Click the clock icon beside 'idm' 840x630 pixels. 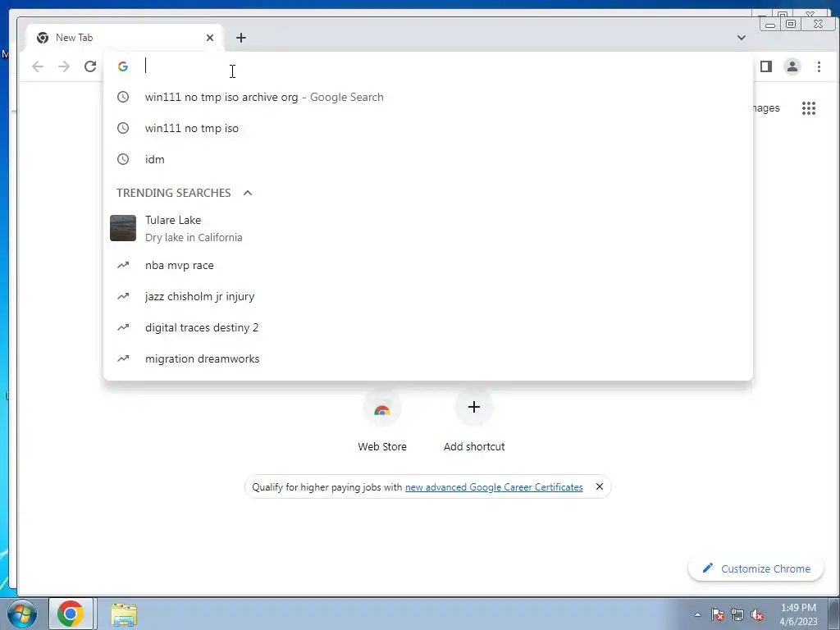[123, 159]
